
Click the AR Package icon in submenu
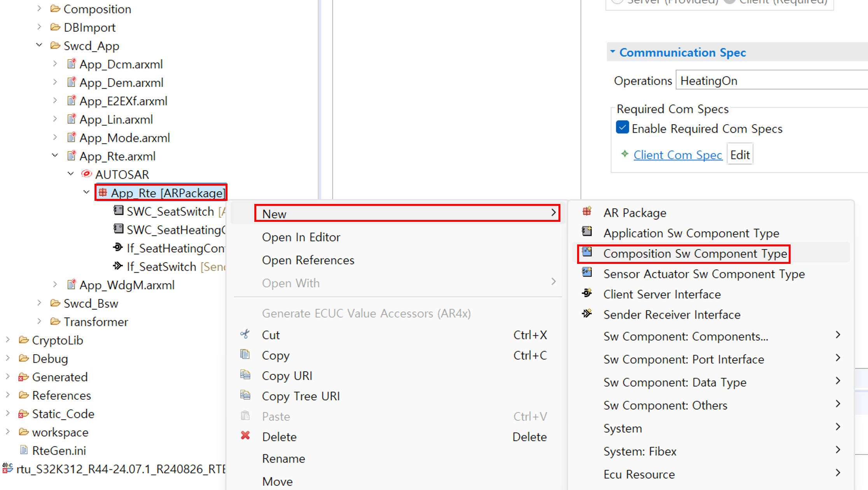(x=587, y=212)
